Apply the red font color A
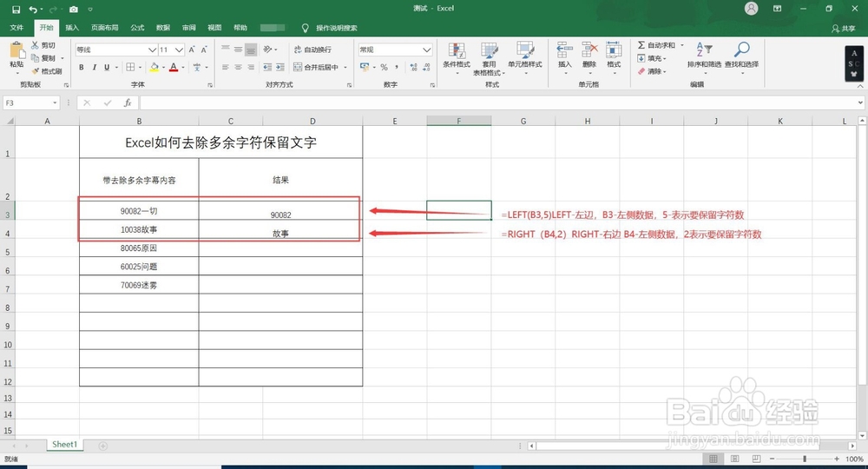The image size is (868, 469). tap(174, 67)
